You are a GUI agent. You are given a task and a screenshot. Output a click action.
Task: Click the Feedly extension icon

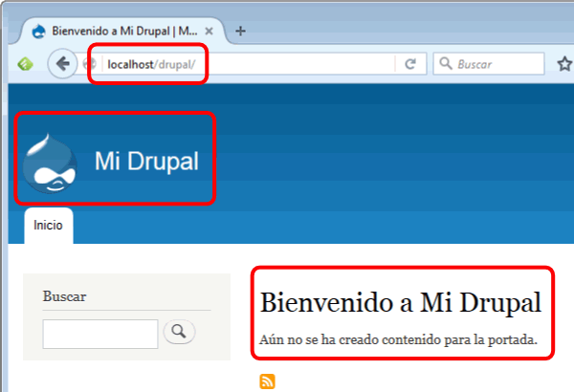tap(25, 64)
